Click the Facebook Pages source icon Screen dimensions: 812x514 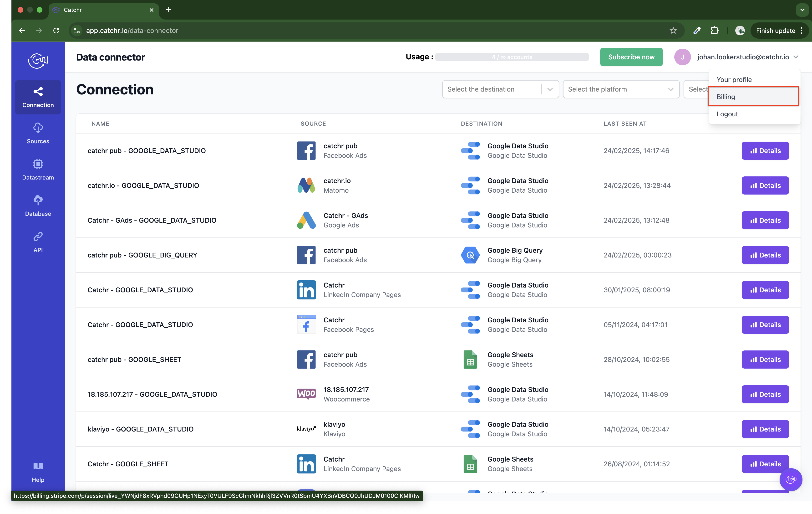(x=306, y=324)
